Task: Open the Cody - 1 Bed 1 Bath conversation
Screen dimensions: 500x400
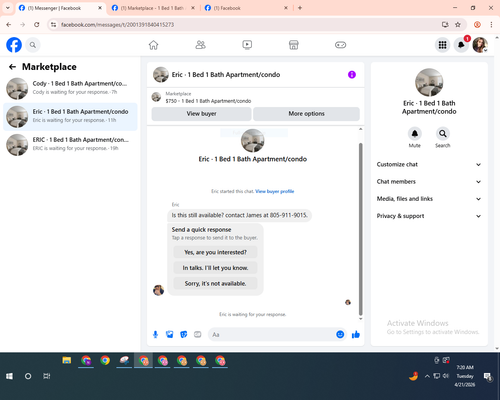Action: click(x=70, y=88)
